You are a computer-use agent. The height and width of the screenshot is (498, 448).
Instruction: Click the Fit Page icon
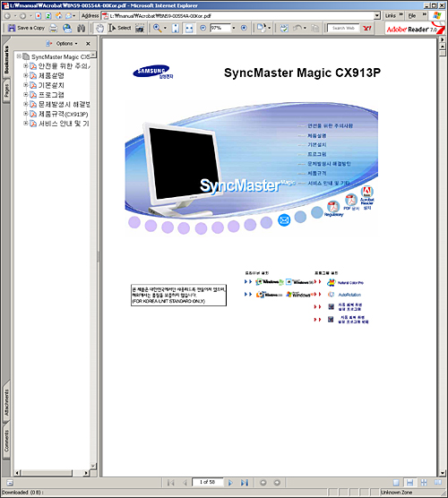[175, 28]
